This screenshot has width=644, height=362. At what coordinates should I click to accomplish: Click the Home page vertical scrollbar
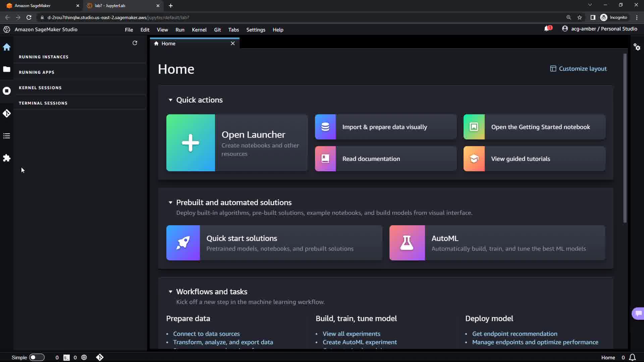625,137
